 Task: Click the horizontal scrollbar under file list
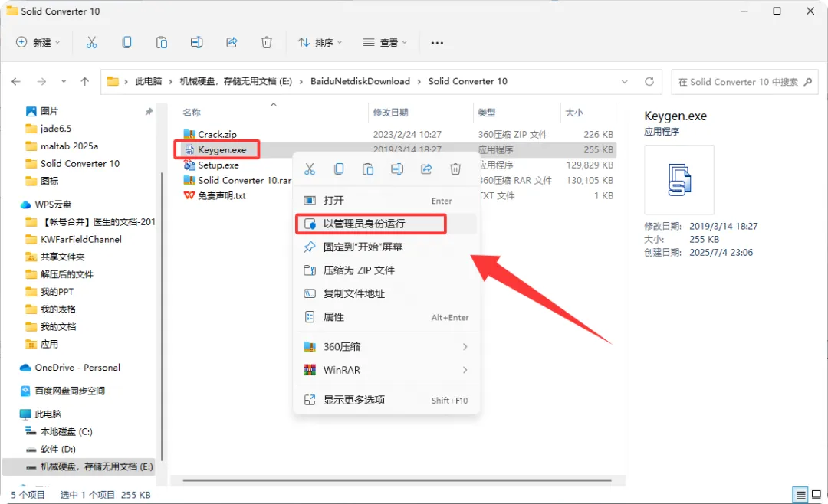[x=397, y=481]
